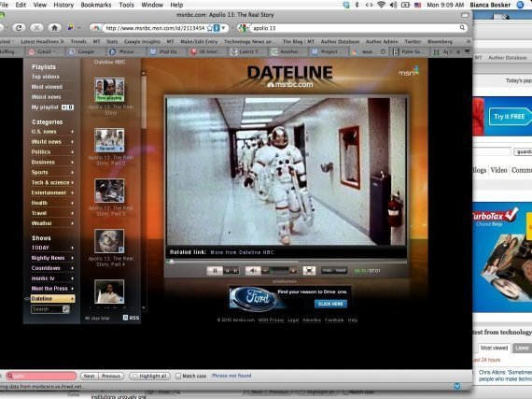Open the Bloomberg bookmark

pyautogui.click(x=440, y=41)
